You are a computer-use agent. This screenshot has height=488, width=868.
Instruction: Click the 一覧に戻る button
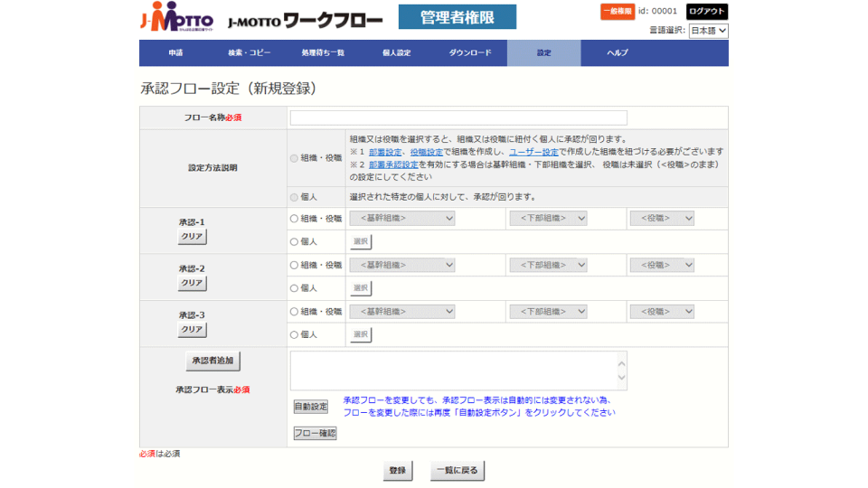tap(458, 471)
